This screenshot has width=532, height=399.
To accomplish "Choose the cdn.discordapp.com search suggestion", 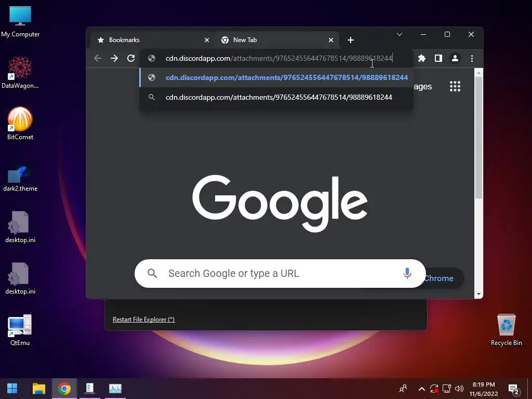I will 276,97.
